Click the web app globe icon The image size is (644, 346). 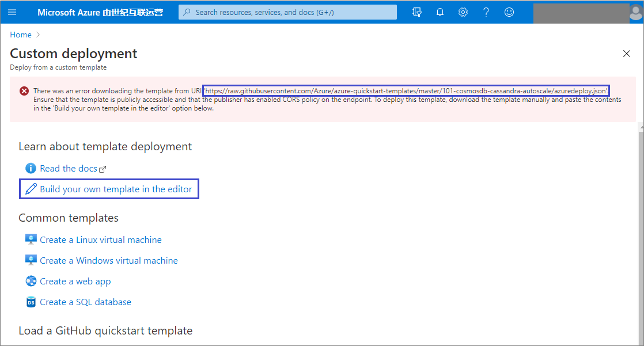coord(31,281)
